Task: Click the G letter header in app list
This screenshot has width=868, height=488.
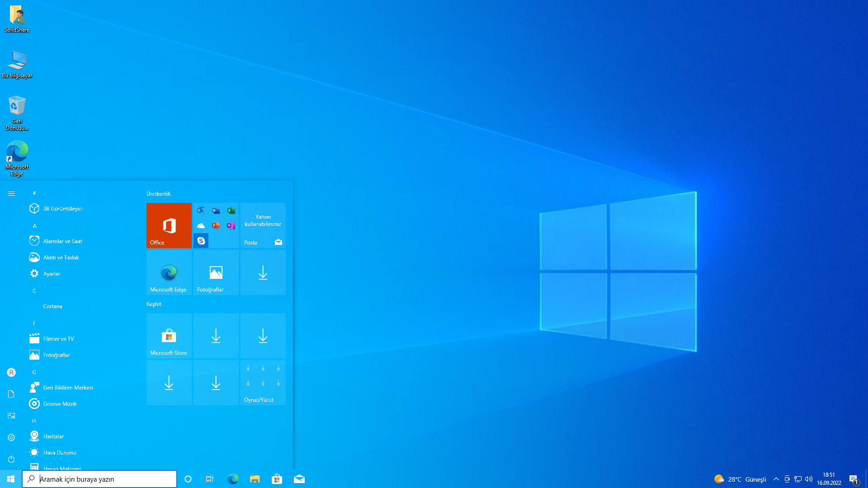Action: (x=34, y=372)
